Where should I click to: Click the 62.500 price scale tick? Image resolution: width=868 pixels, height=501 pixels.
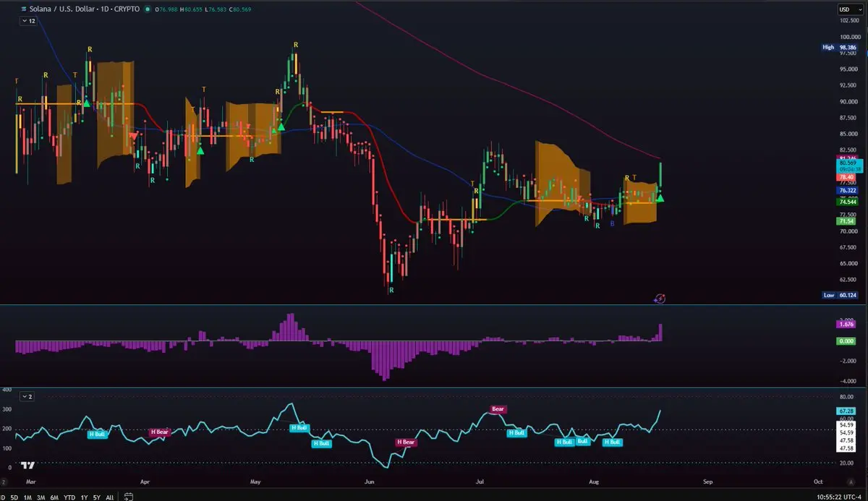(x=848, y=280)
